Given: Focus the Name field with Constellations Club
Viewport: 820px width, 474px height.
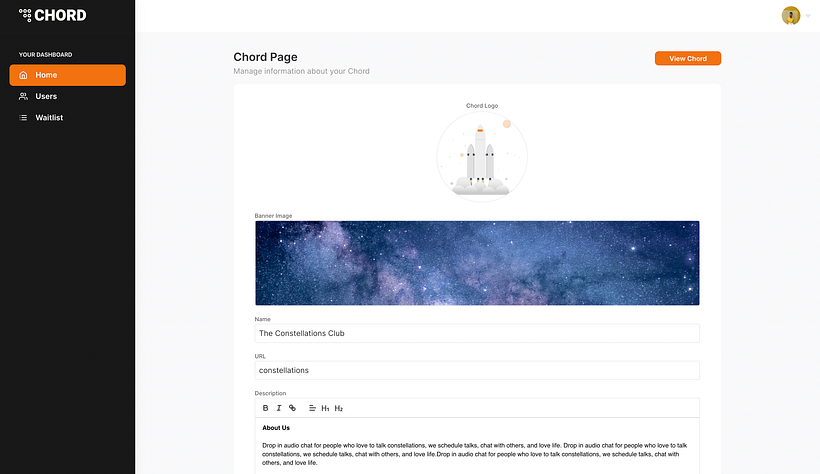Looking at the screenshot, I should pyautogui.click(x=477, y=333).
